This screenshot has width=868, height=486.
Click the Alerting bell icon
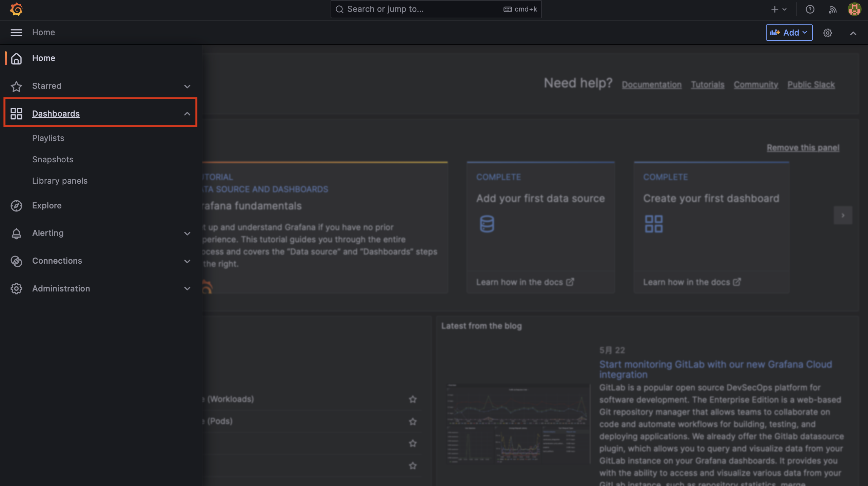(16, 234)
